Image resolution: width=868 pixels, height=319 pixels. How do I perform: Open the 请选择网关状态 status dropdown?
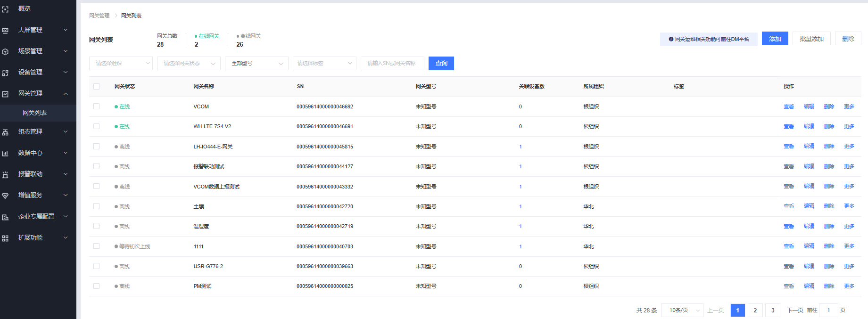(189, 63)
